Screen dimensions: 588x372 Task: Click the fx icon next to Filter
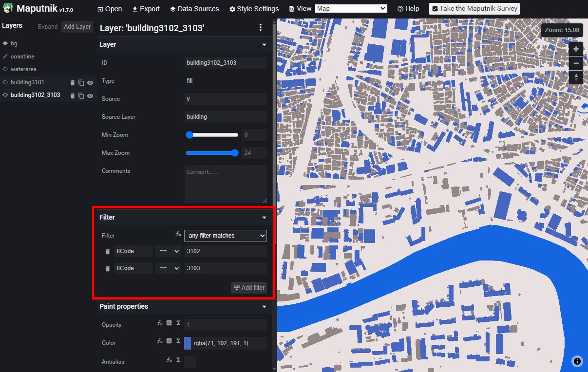(x=178, y=235)
